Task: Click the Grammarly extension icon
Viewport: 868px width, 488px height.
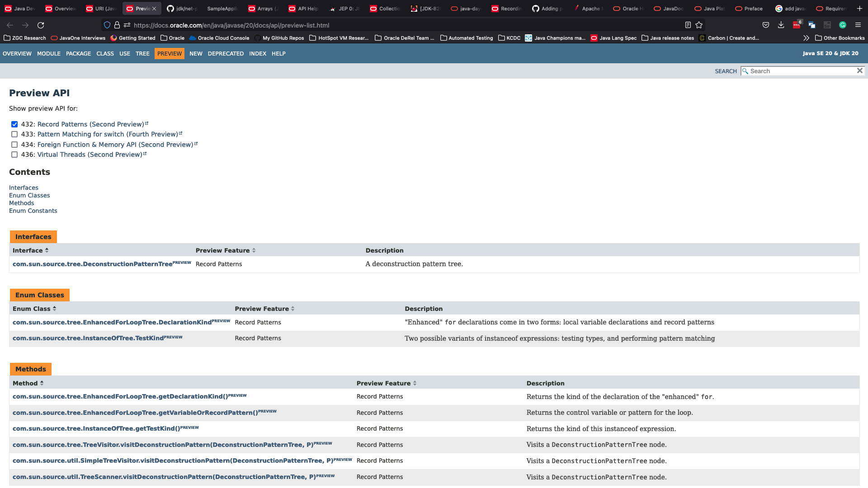Action: coord(842,25)
